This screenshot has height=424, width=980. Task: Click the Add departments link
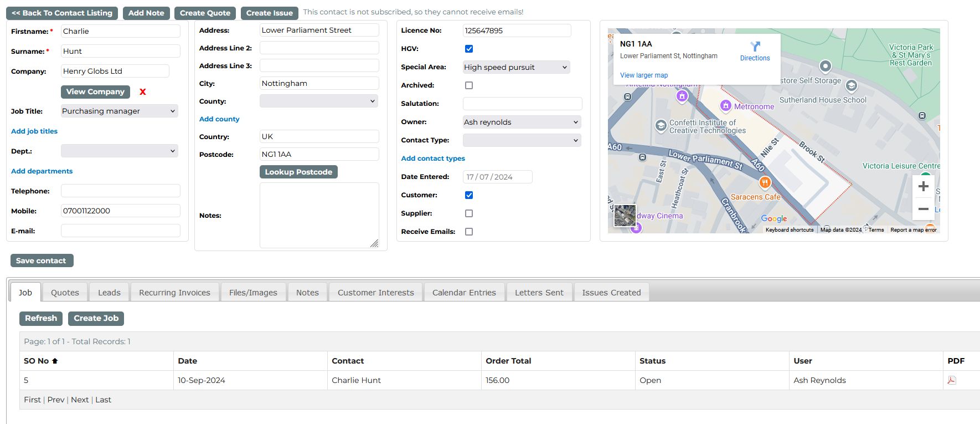(x=42, y=171)
